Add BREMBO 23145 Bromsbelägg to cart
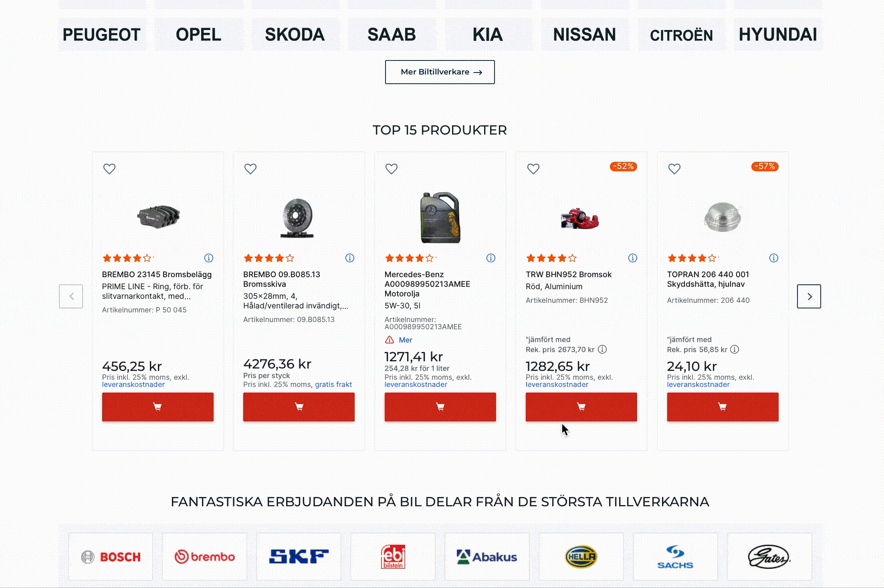Image resolution: width=884 pixels, height=588 pixels. [157, 407]
